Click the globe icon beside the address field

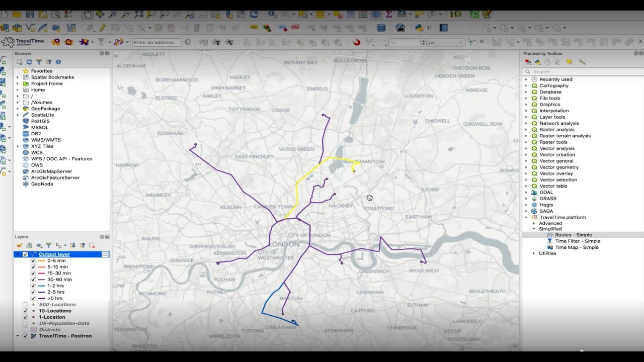pos(188,42)
